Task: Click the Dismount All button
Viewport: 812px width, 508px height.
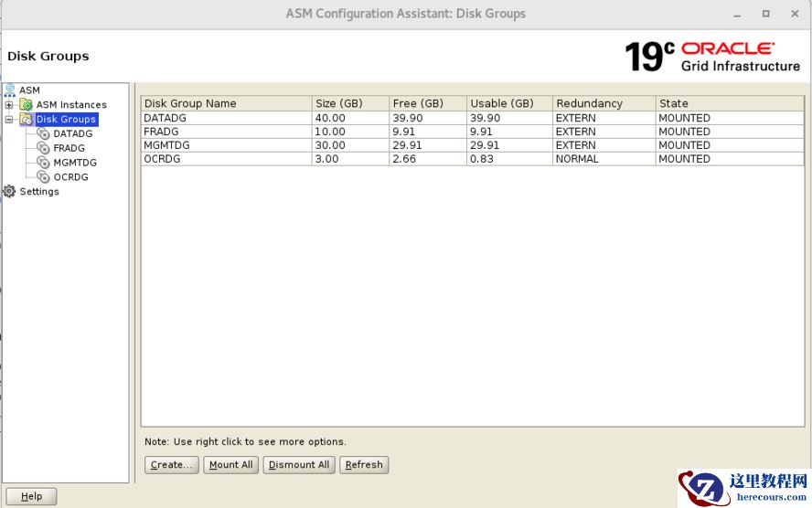Action: [299, 464]
